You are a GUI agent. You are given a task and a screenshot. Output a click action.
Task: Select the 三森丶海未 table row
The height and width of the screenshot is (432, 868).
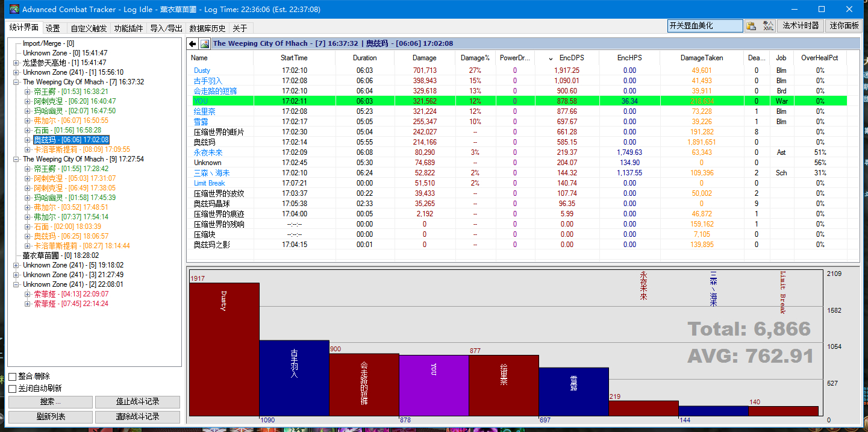[519, 173]
